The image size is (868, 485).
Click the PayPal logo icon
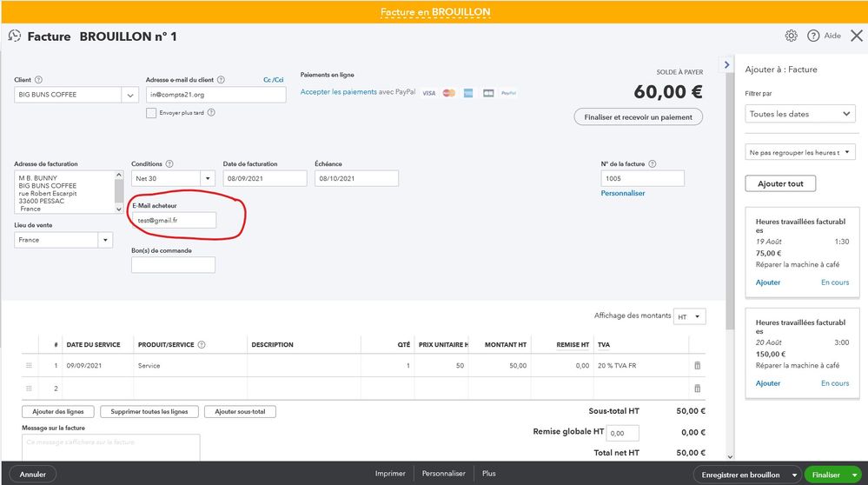tap(509, 93)
